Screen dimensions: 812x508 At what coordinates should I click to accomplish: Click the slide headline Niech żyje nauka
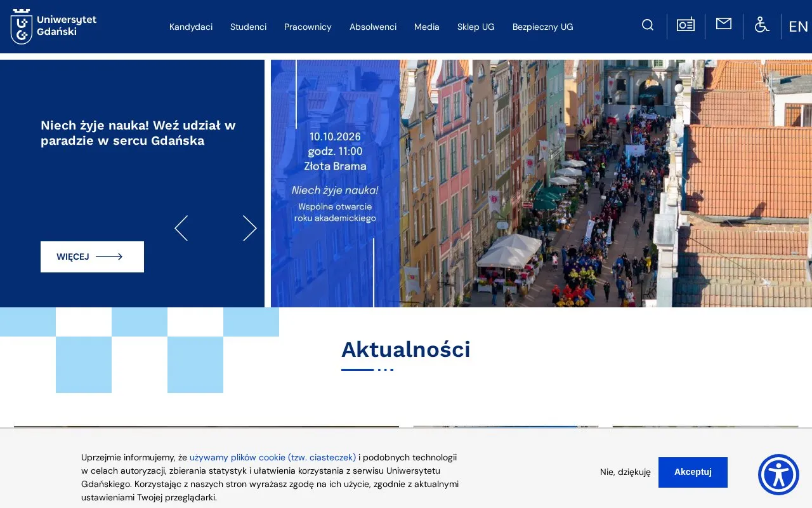click(138, 133)
